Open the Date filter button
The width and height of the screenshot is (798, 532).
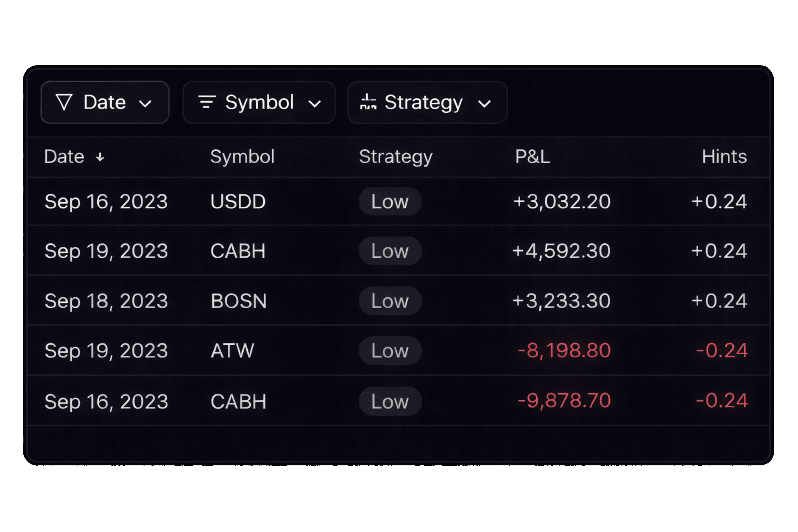(x=105, y=103)
